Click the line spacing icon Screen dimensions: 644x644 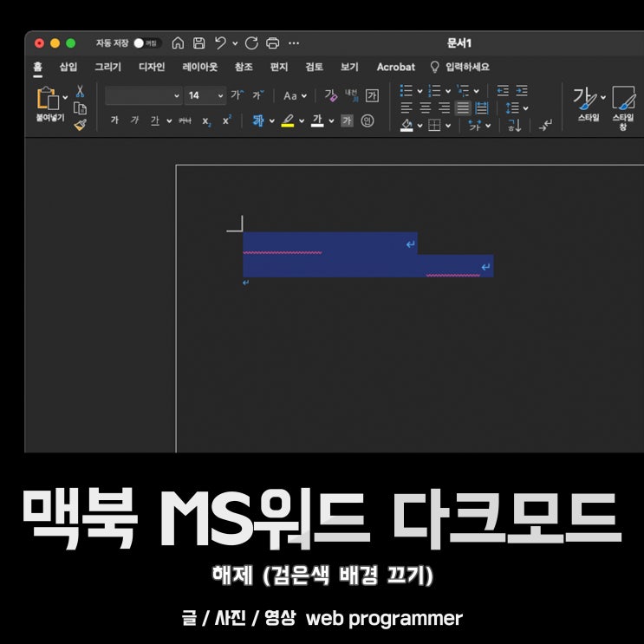pyautogui.click(x=512, y=108)
